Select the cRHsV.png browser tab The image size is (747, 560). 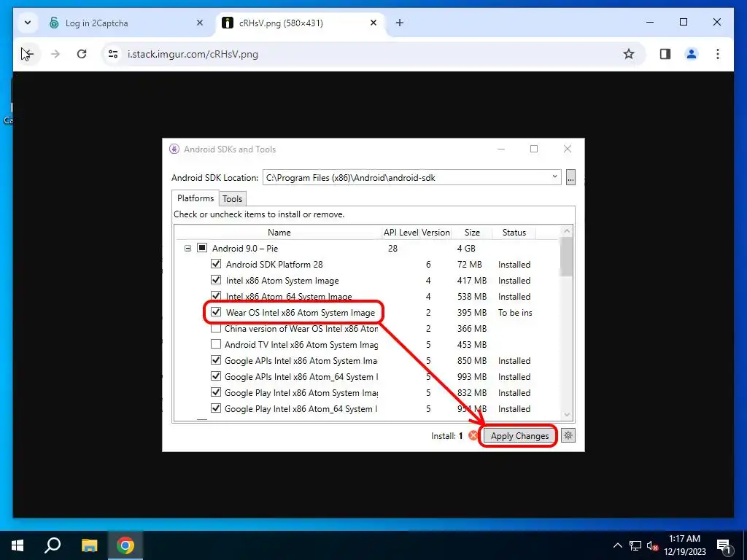[300, 23]
